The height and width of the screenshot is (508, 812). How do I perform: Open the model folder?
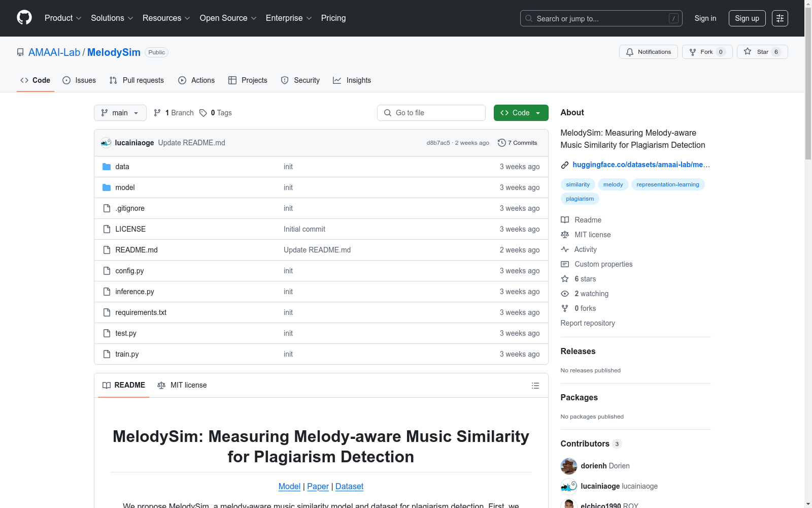(x=125, y=187)
